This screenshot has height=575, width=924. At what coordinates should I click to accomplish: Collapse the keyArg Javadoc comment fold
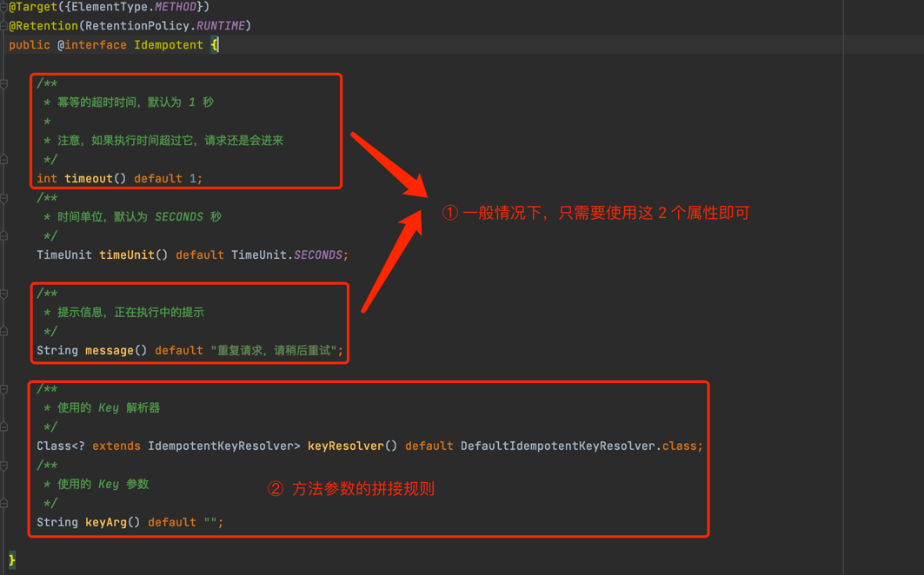(x=4, y=466)
